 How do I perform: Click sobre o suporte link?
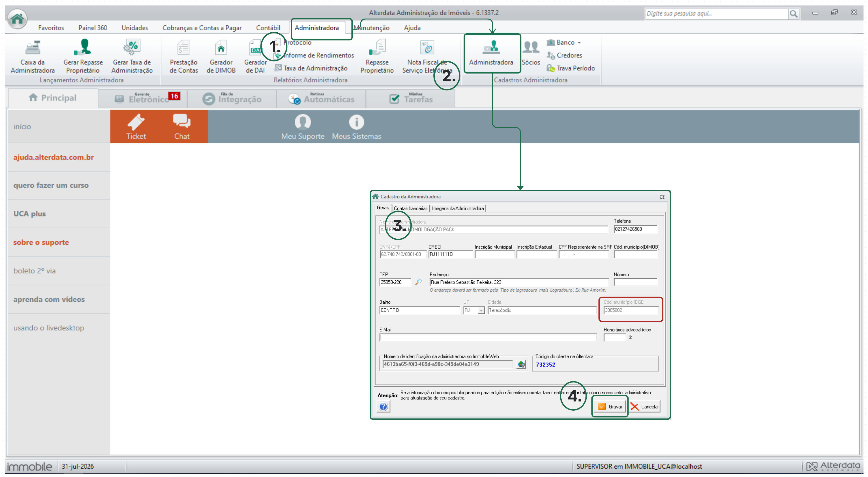[x=41, y=242]
